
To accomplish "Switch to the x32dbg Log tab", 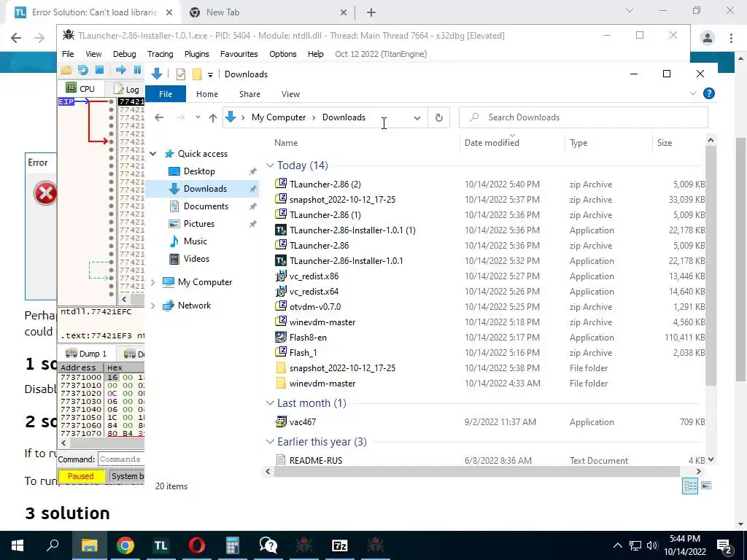I will [x=127, y=89].
